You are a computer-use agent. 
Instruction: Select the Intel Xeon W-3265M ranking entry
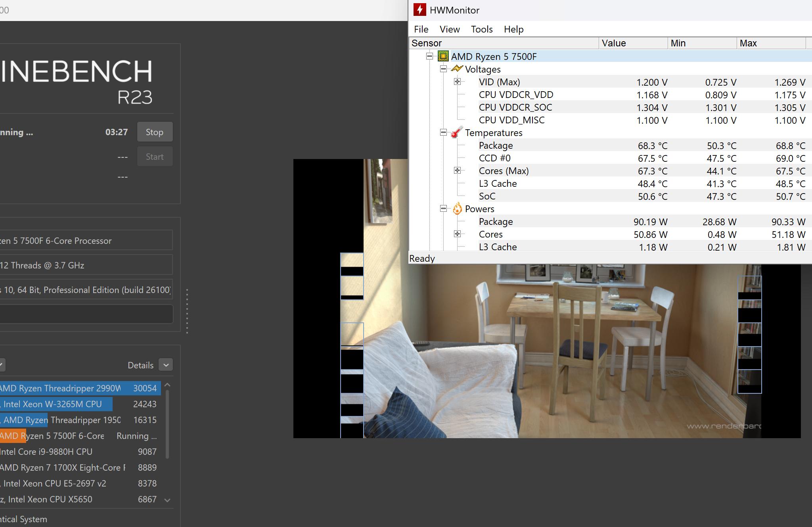click(x=80, y=404)
